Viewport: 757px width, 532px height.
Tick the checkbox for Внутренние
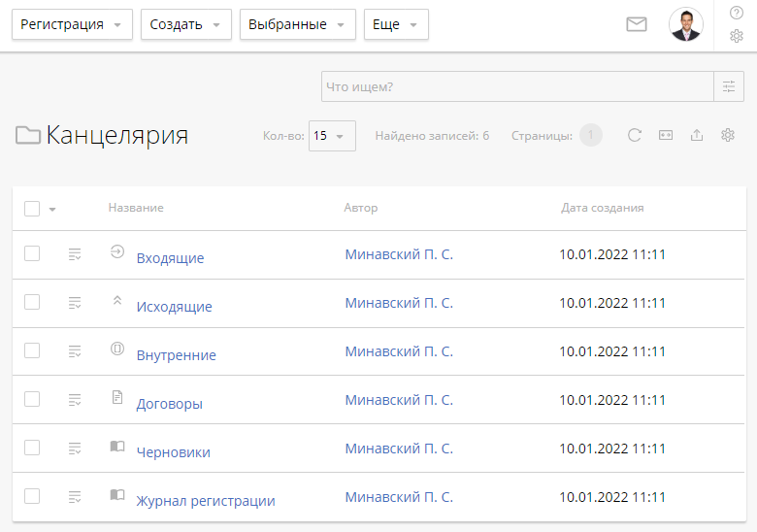[x=32, y=350]
